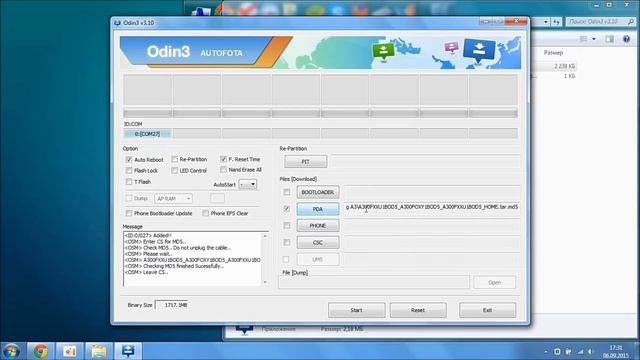Click the network signal tray icon
Screen dimensions: 640x360
click(x=580, y=351)
